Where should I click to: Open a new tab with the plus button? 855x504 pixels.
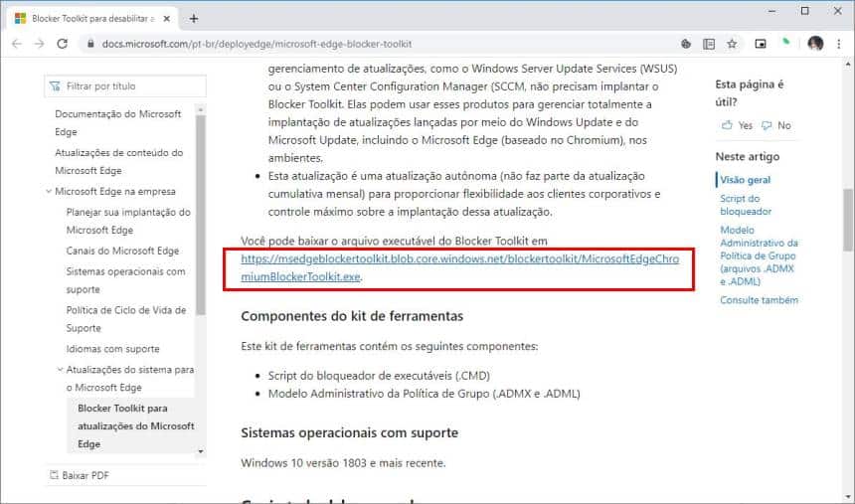(194, 19)
